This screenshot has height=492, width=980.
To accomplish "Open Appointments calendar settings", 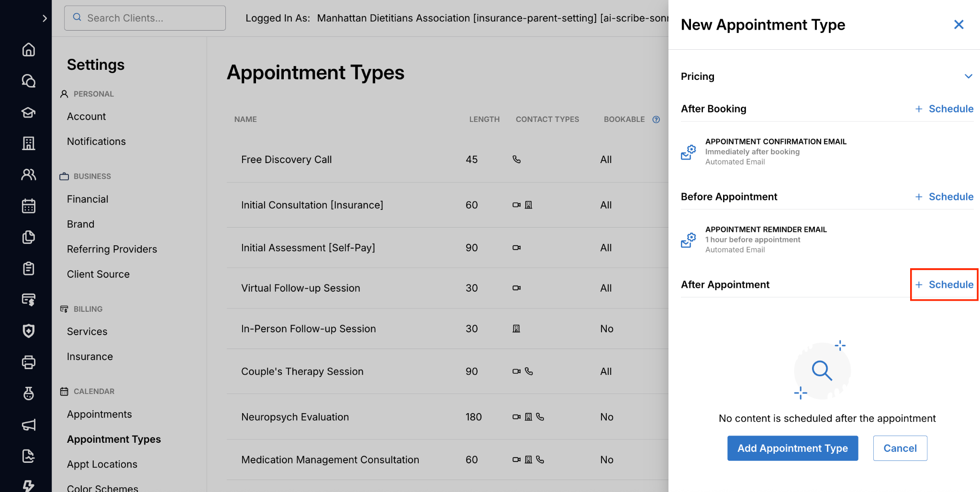I will coord(100,415).
